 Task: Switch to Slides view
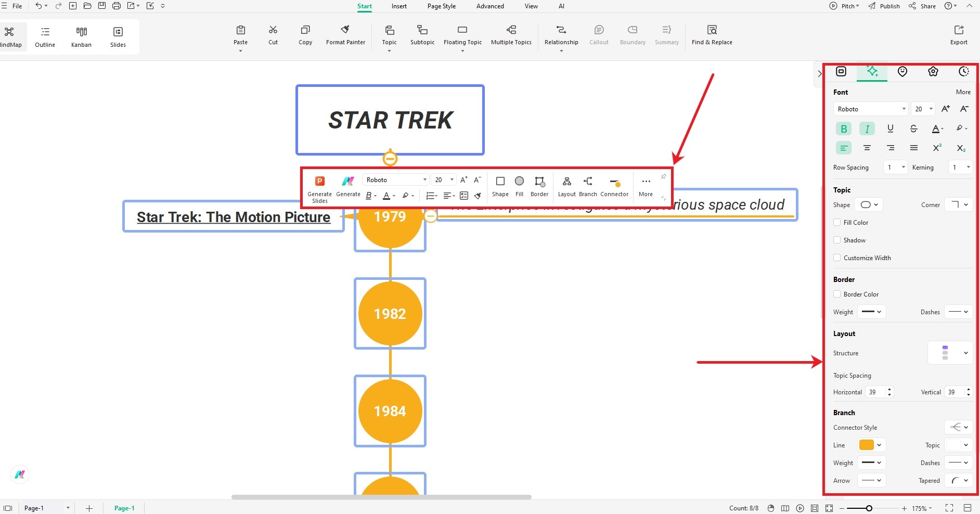(x=118, y=37)
